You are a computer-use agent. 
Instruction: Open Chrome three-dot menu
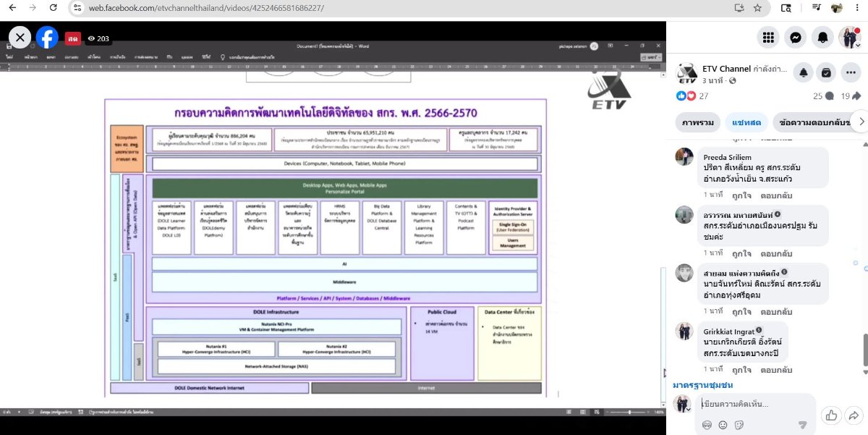[x=856, y=8]
